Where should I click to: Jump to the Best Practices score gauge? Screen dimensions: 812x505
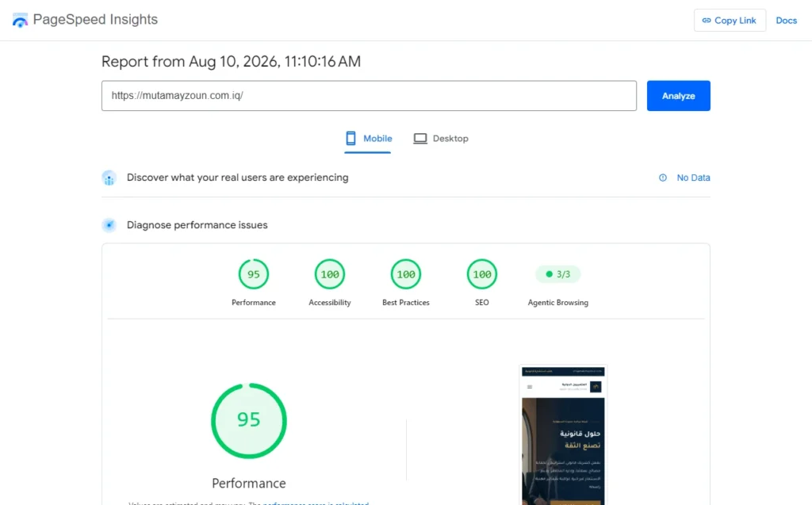tap(405, 274)
